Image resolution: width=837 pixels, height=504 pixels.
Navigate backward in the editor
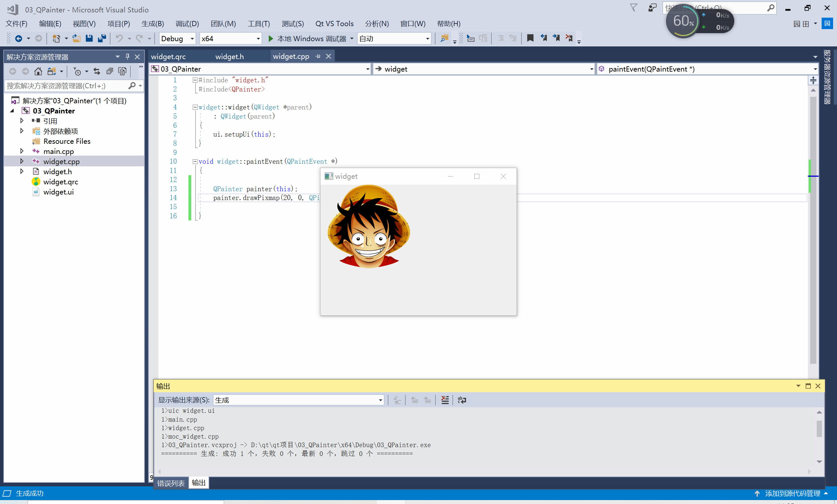[20, 38]
